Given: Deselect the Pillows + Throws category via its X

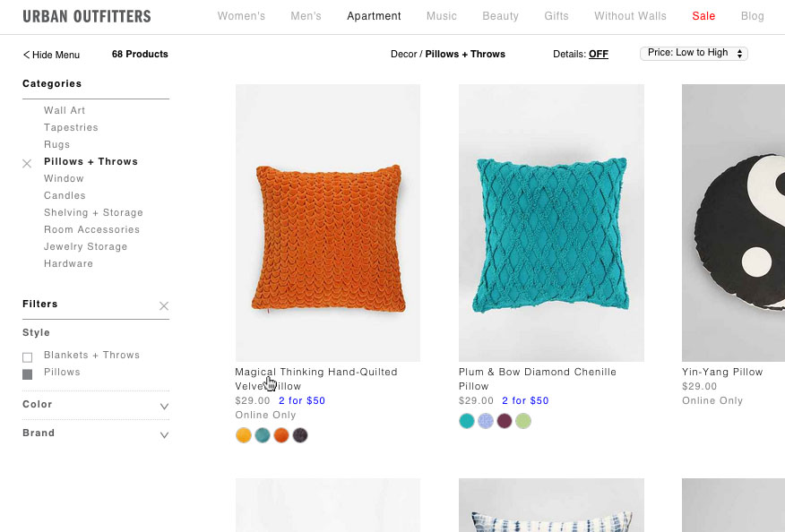Looking at the screenshot, I should click(x=27, y=163).
